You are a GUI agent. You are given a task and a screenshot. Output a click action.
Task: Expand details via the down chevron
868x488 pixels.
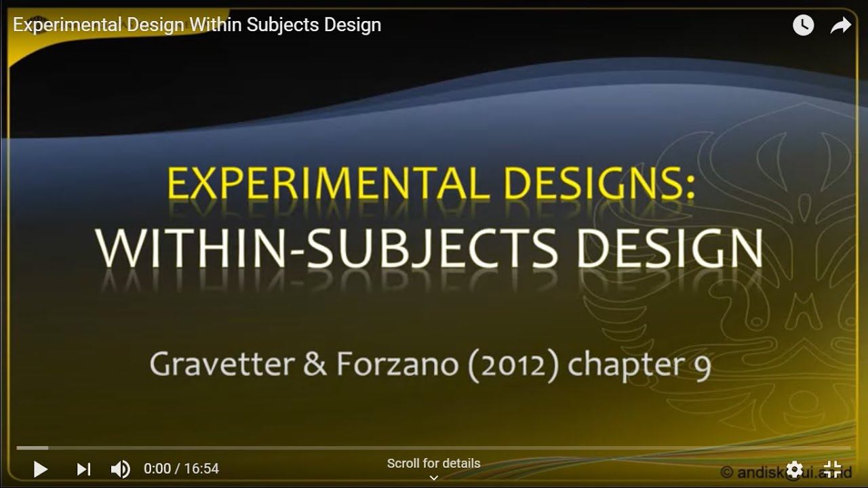point(434,478)
